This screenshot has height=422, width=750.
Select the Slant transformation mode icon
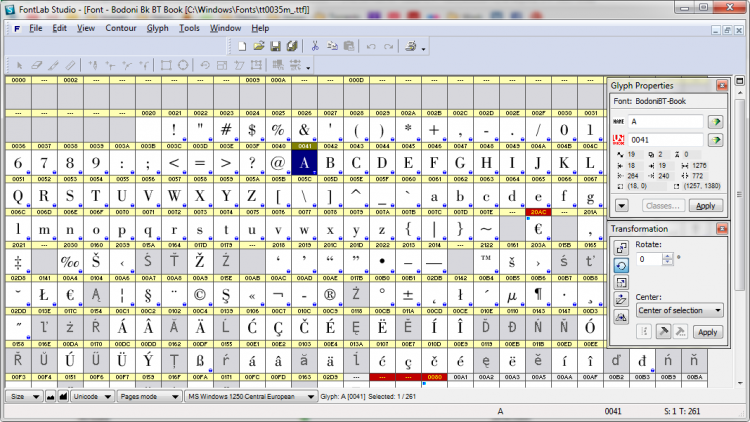tap(621, 300)
